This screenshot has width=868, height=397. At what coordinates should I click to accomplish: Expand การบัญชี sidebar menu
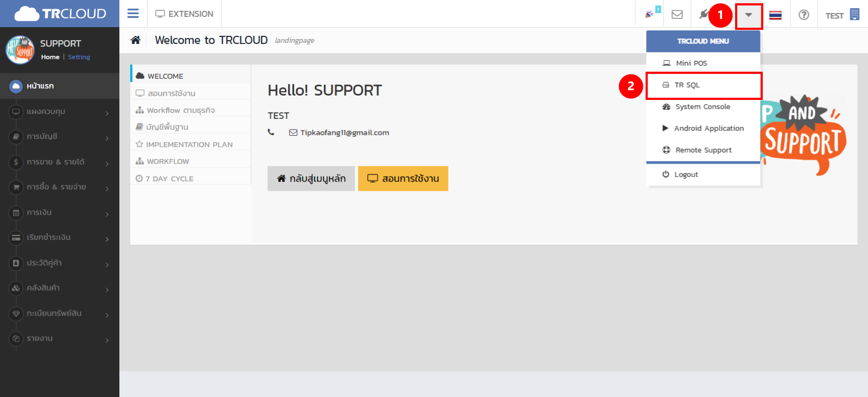[x=60, y=137]
